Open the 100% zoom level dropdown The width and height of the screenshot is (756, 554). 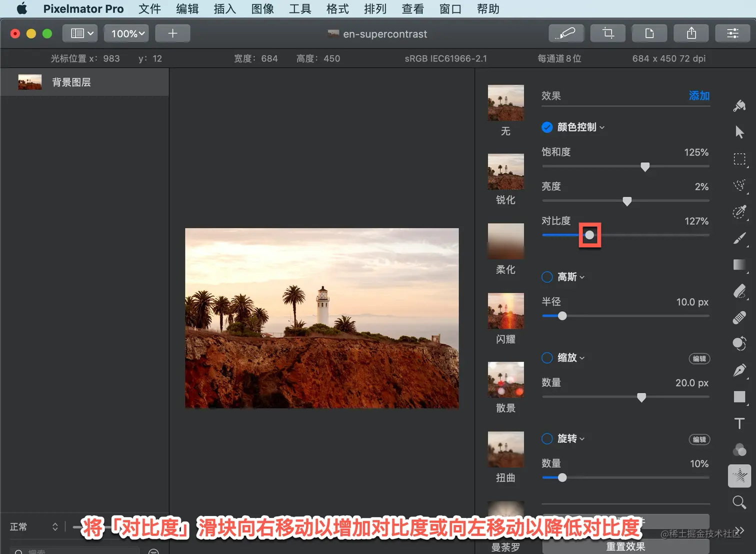(x=127, y=34)
